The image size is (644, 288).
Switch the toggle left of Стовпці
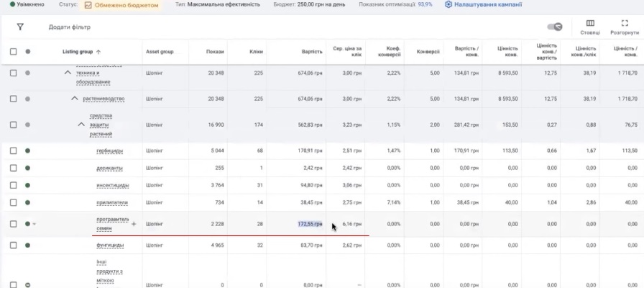(x=554, y=27)
